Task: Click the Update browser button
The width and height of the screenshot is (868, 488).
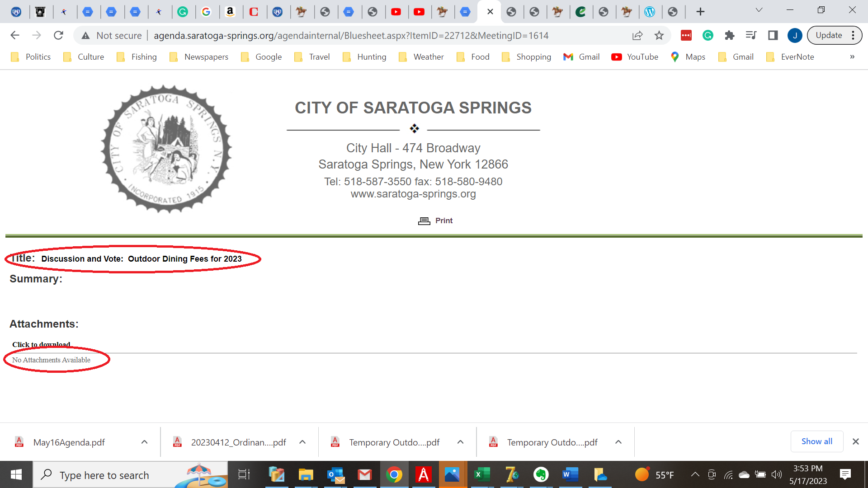Action: tap(829, 35)
